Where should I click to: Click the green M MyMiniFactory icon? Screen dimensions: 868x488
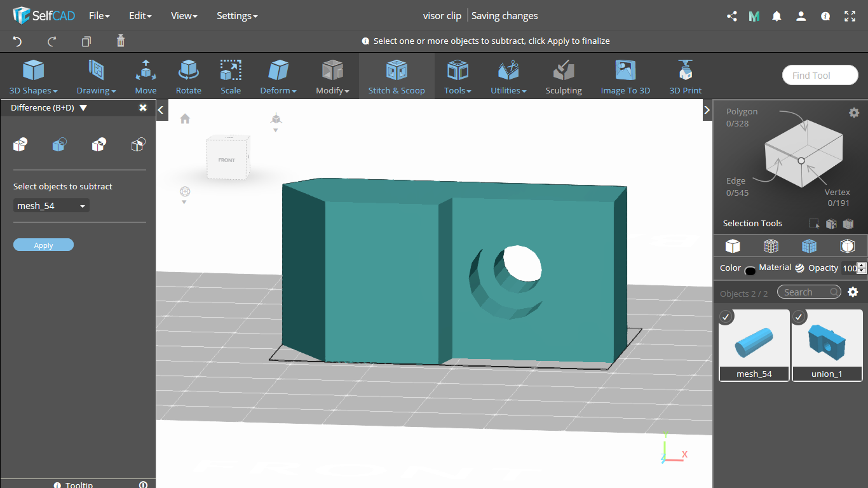754,17
